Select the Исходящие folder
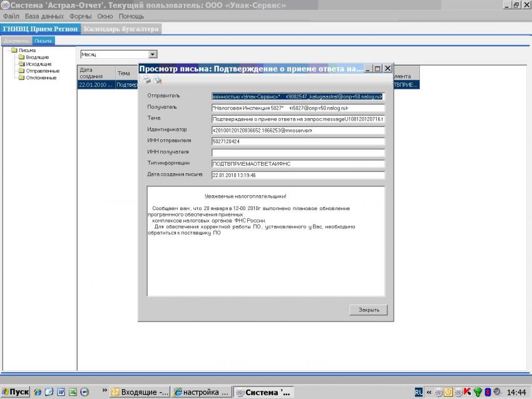 pyautogui.click(x=38, y=64)
